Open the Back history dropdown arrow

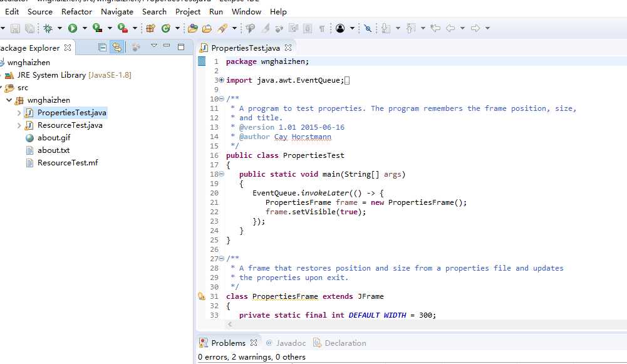point(462,28)
